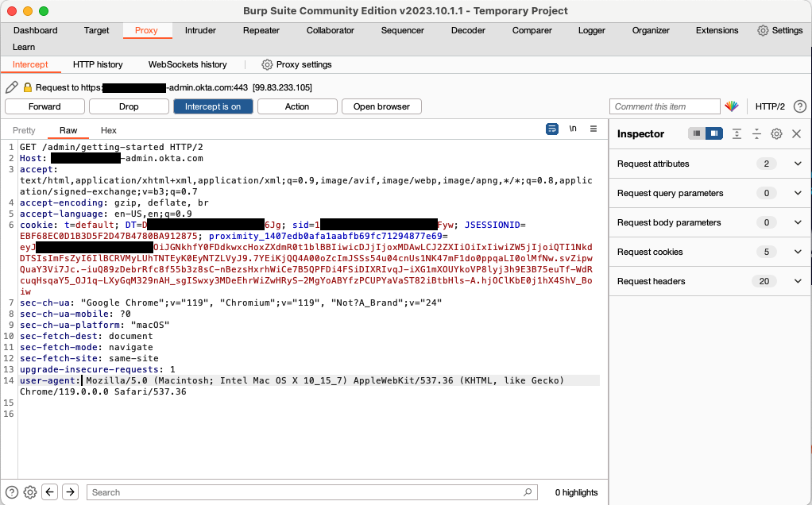Click the magnifier icon in search field

[x=528, y=492]
